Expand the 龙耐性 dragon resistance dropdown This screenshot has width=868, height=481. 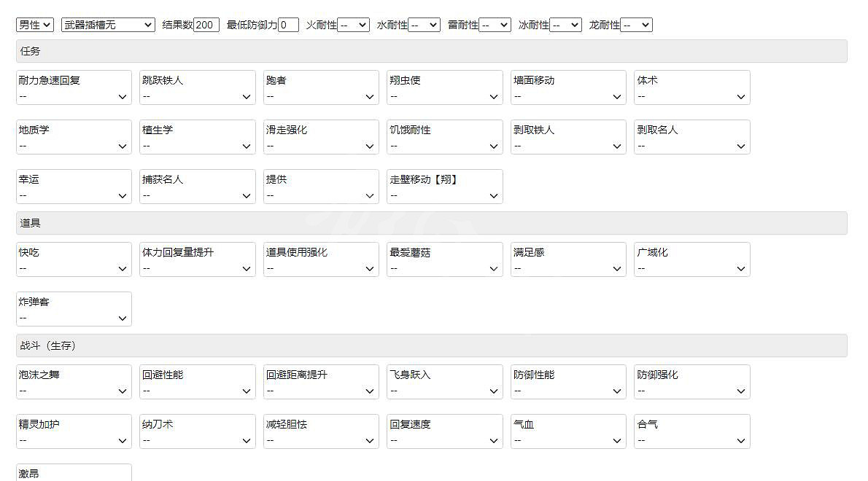point(636,24)
